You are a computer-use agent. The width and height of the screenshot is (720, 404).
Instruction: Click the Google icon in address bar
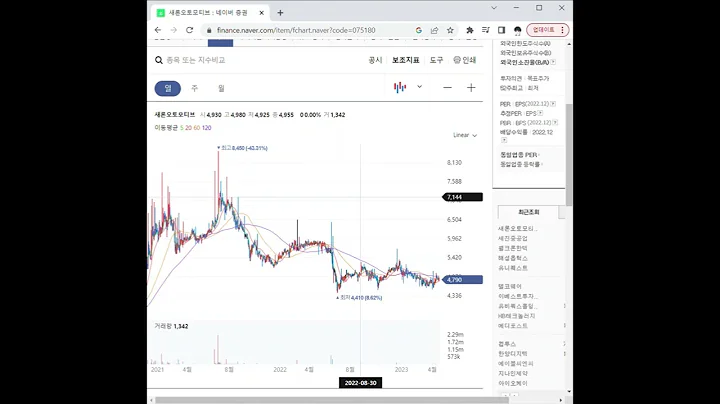[418, 30]
